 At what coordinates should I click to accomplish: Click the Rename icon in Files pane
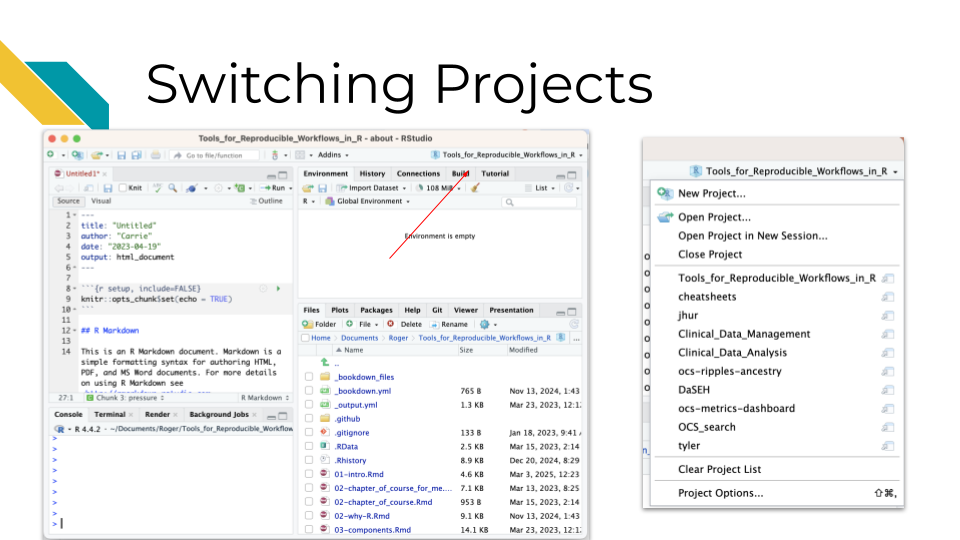tap(434, 324)
